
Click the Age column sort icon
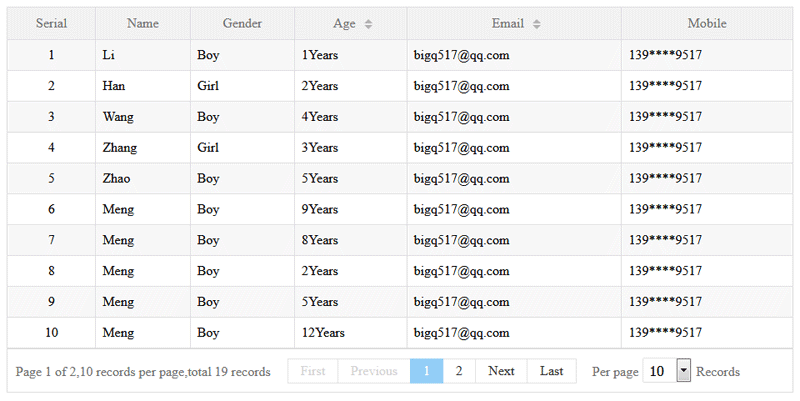[368, 24]
